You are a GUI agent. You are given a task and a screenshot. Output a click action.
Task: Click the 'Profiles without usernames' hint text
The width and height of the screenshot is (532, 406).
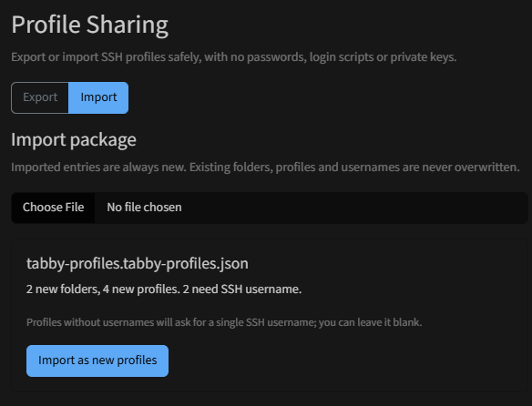pyautogui.click(x=224, y=322)
